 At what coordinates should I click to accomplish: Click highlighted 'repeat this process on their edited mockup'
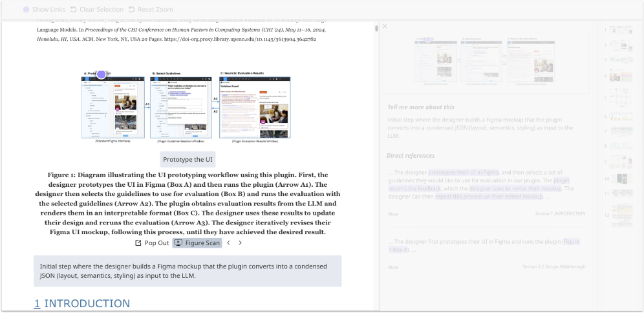pyautogui.click(x=489, y=197)
